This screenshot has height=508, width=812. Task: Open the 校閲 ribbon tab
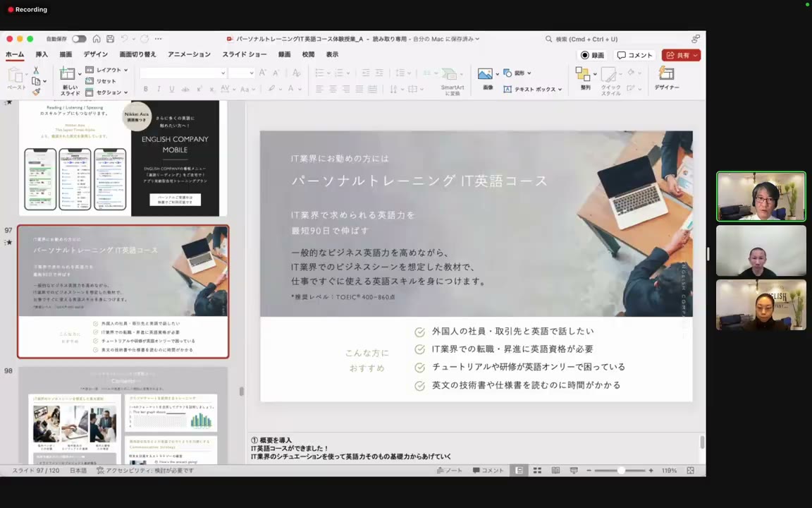[308, 54]
